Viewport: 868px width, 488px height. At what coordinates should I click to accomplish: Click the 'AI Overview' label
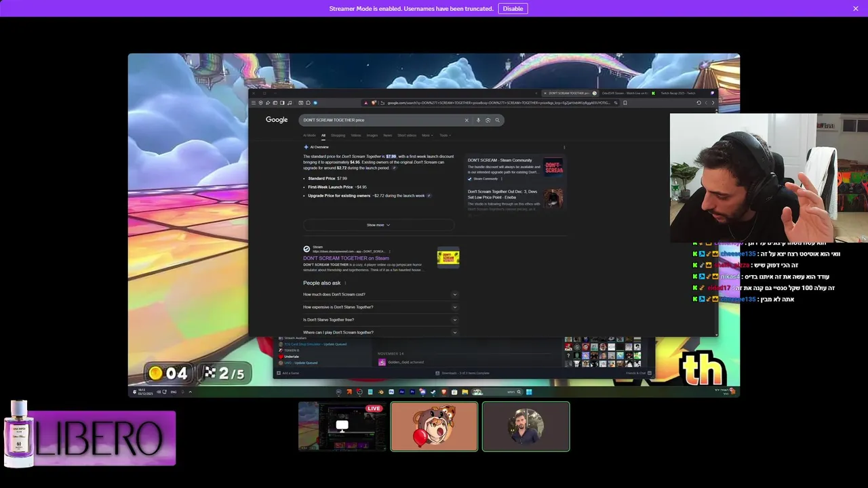pos(319,147)
